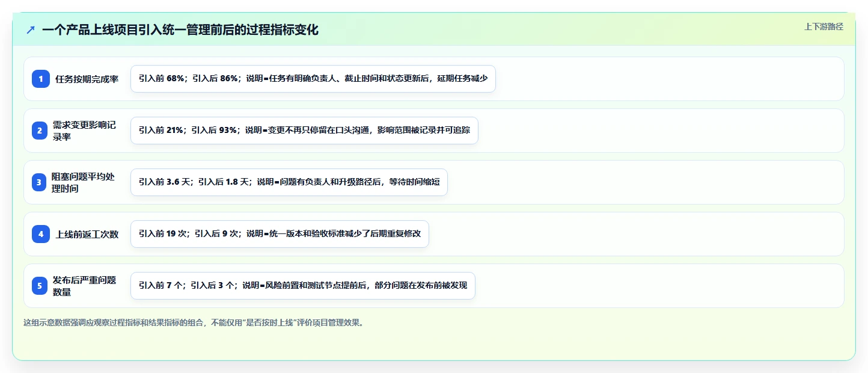The width and height of the screenshot is (868, 373).
Task: Click the 引入前 68% detail box
Action: click(x=313, y=79)
